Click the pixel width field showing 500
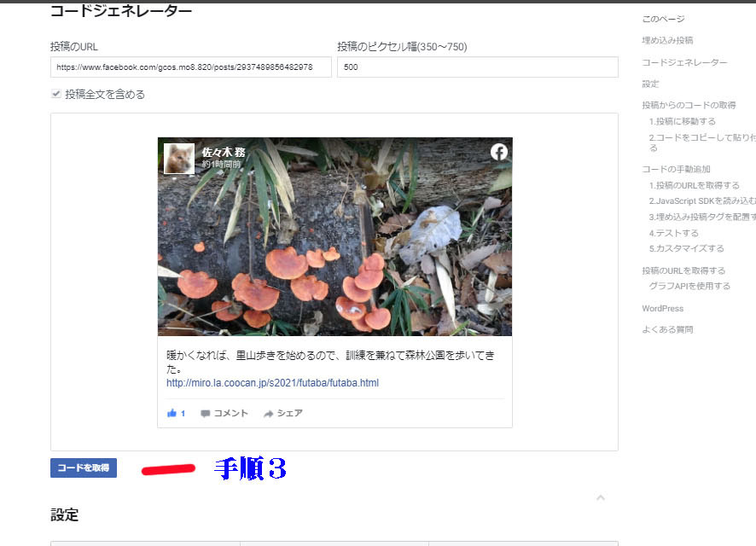756x546 pixels. coord(477,67)
